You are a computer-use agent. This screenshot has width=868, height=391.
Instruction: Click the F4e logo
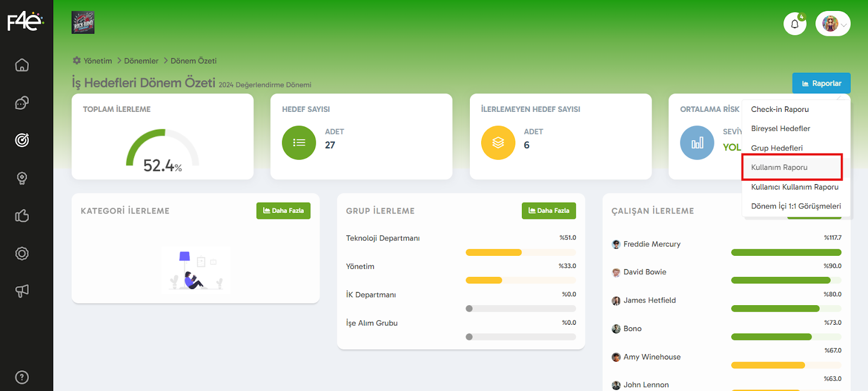(x=25, y=22)
